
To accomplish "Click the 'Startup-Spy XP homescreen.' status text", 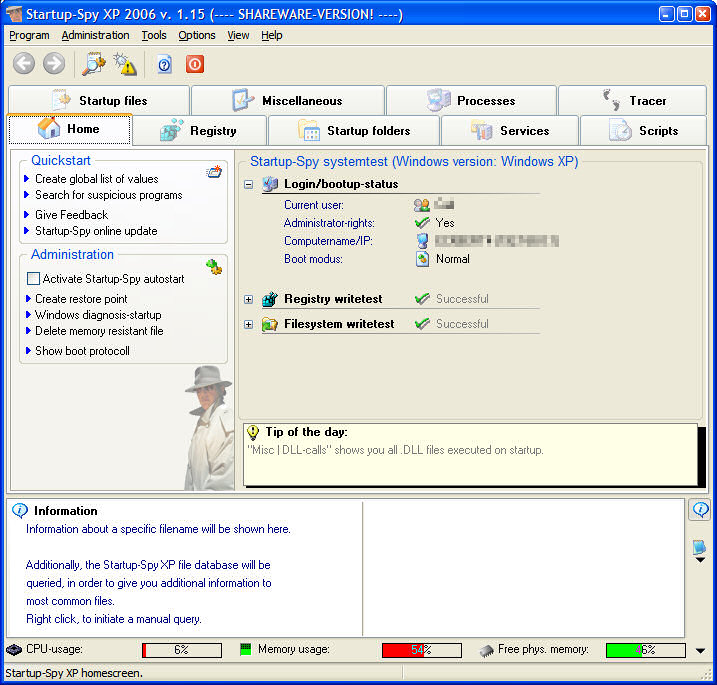I will click(74, 673).
